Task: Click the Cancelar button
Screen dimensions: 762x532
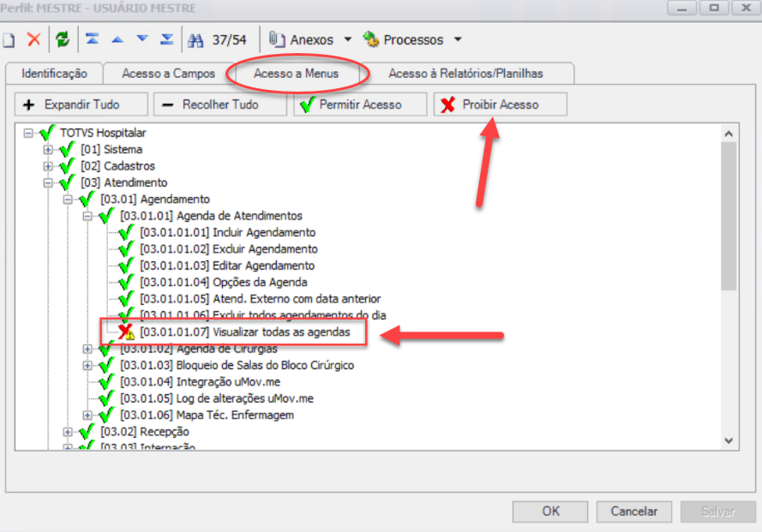Action: coord(633,511)
